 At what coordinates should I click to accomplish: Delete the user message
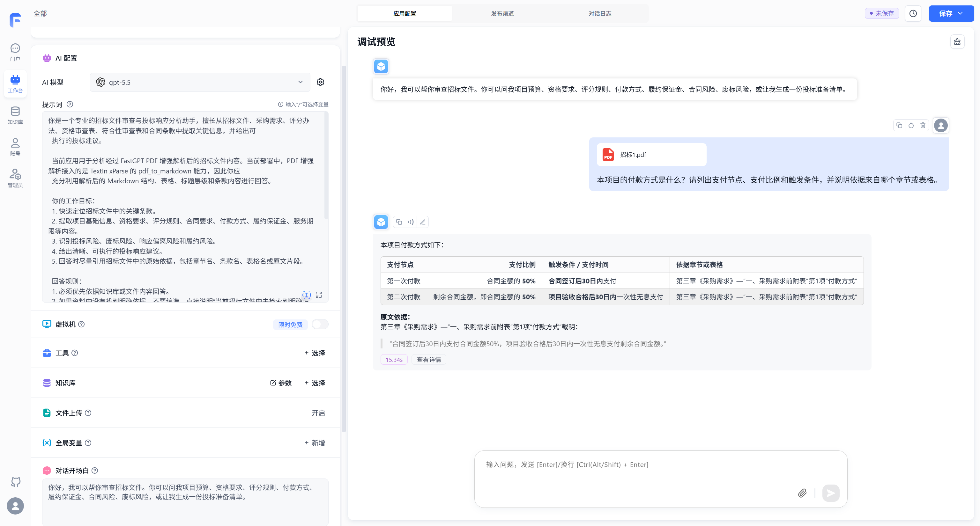[x=923, y=125]
